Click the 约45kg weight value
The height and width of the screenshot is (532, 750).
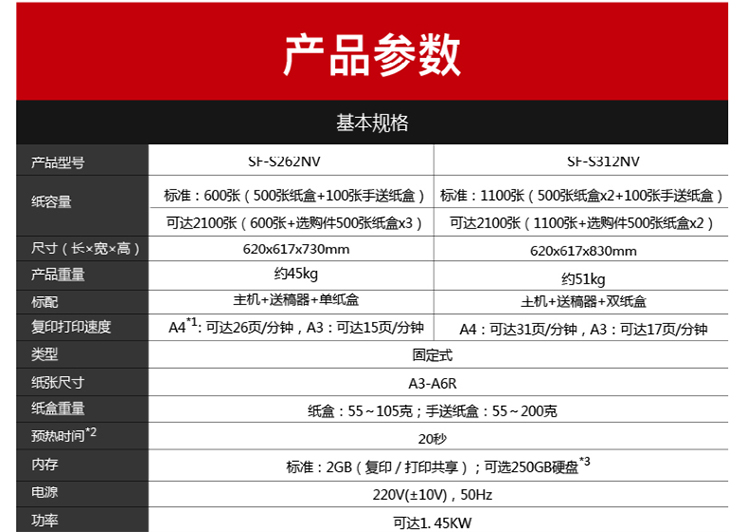296,275
